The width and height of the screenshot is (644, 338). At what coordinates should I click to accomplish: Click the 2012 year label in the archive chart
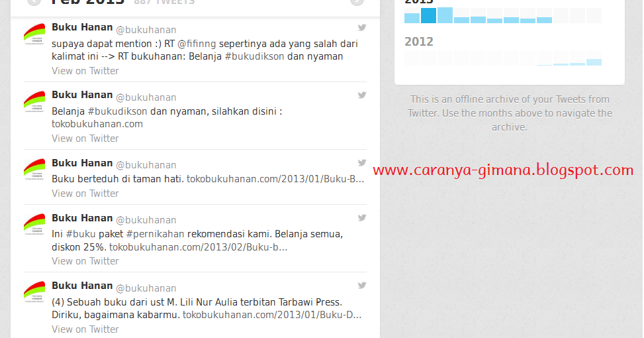pyautogui.click(x=419, y=42)
